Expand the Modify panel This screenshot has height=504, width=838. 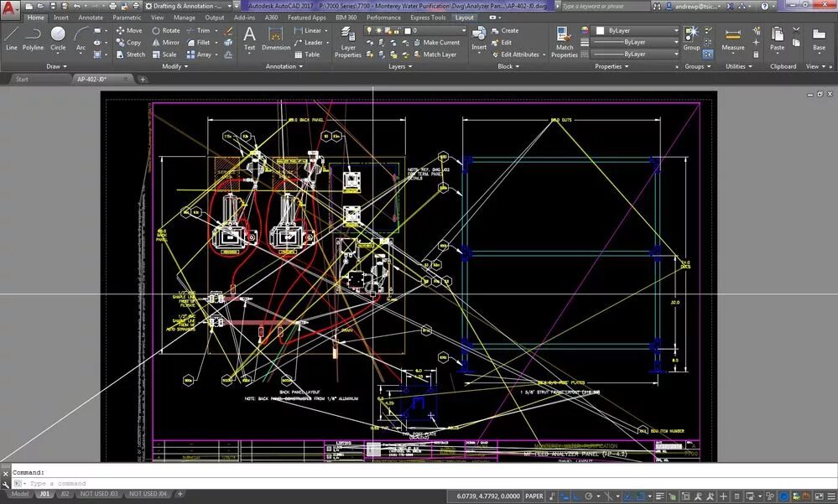point(174,66)
